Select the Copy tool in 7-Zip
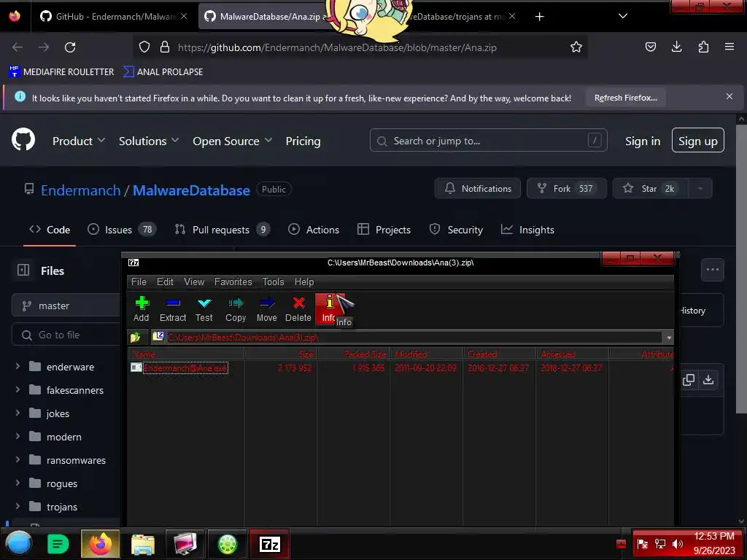Screen dimensions: 747x560 (236, 309)
